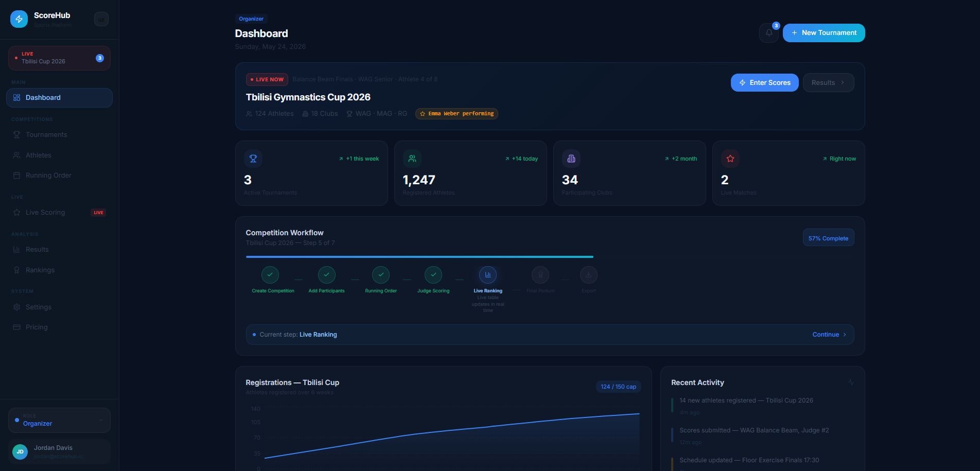Screen dimensions: 980x471
Task: Open Results with the chevron button
Action: tap(828, 83)
